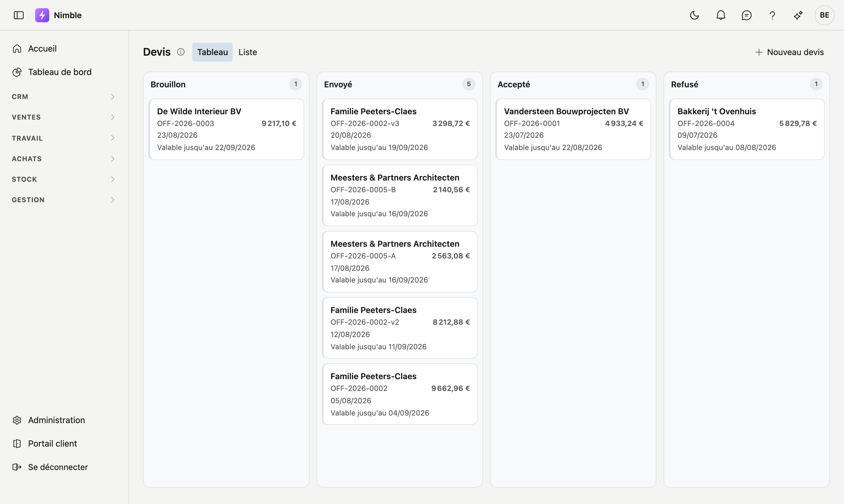Click the Devis page title
Image resolution: width=844 pixels, height=504 pixels.
(157, 52)
